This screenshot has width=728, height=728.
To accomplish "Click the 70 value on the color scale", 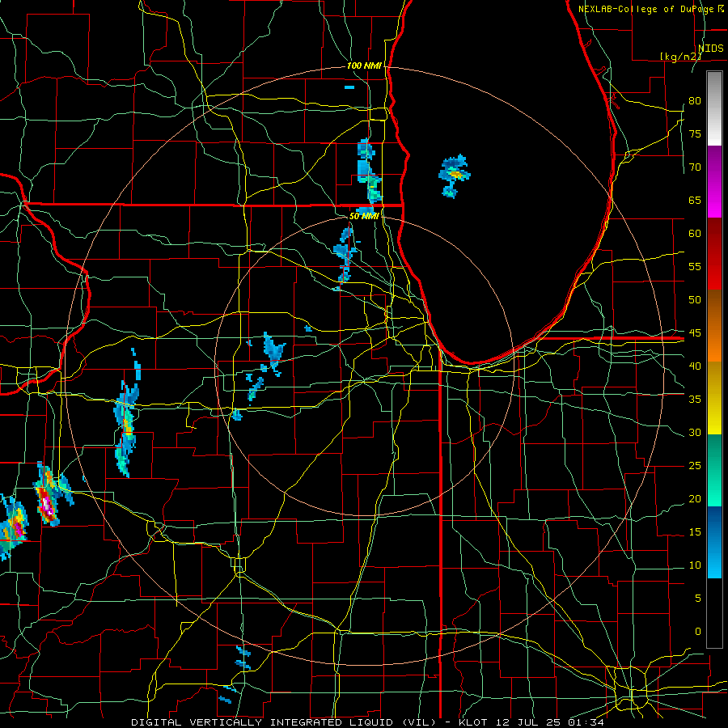I will pos(695,167).
